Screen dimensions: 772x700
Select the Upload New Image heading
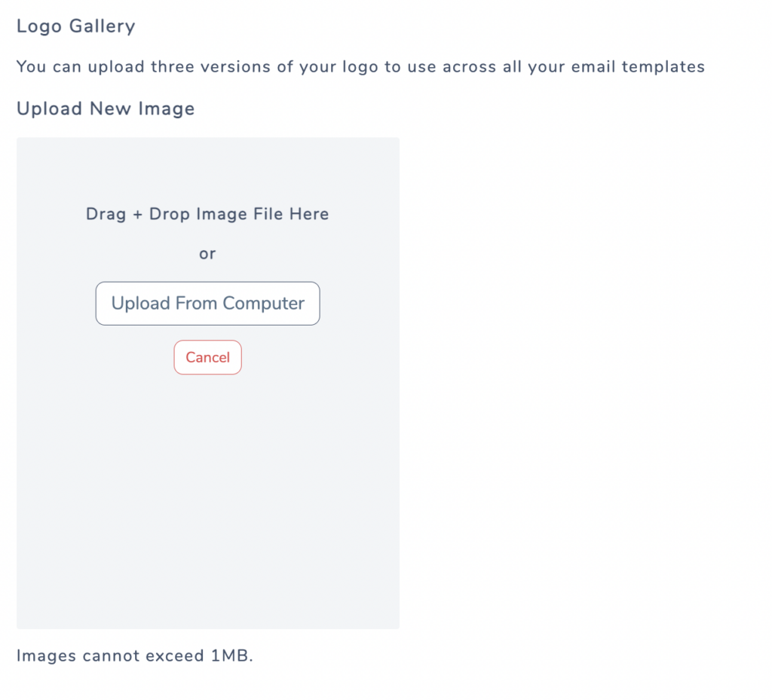(x=106, y=109)
